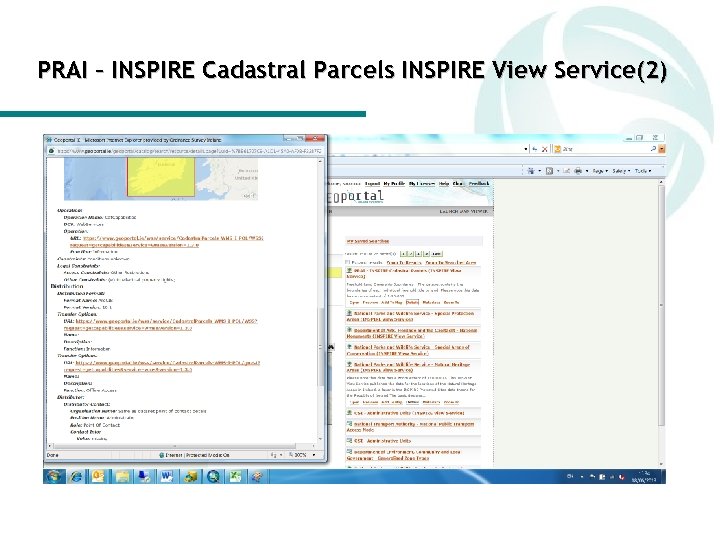This screenshot has width=720, height=540.
Task: Open the Word taskbar icon
Action: click(x=167, y=477)
